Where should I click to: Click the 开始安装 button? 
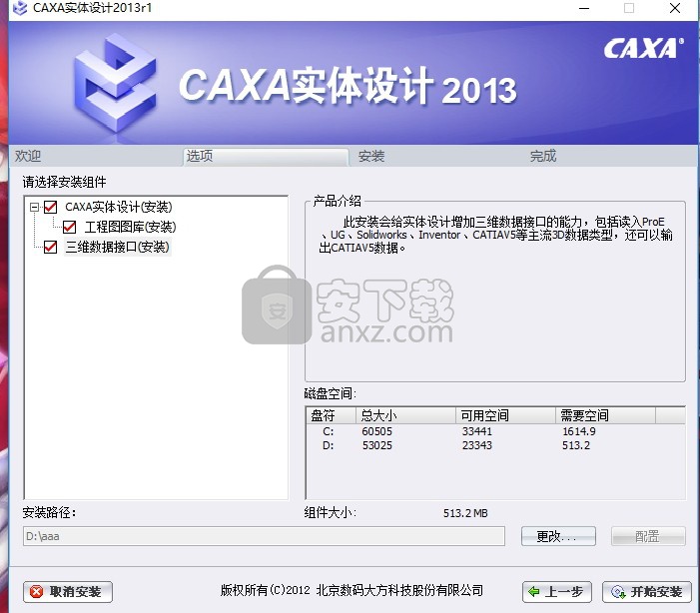[x=646, y=592]
